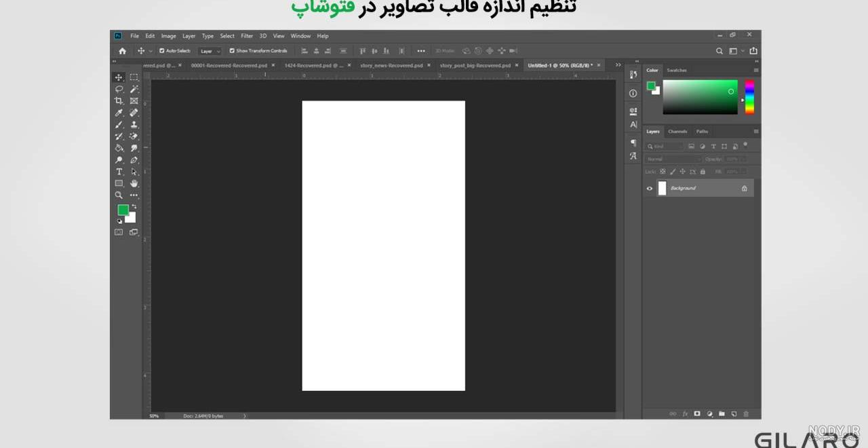Select the Crop tool
The width and height of the screenshot is (868, 448).
pyautogui.click(x=119, y=100)
